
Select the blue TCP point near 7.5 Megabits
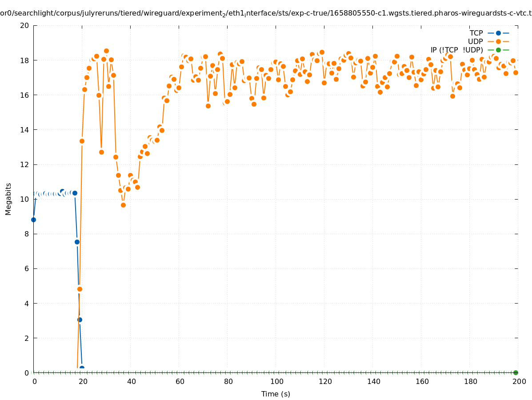tap(77, 242)
